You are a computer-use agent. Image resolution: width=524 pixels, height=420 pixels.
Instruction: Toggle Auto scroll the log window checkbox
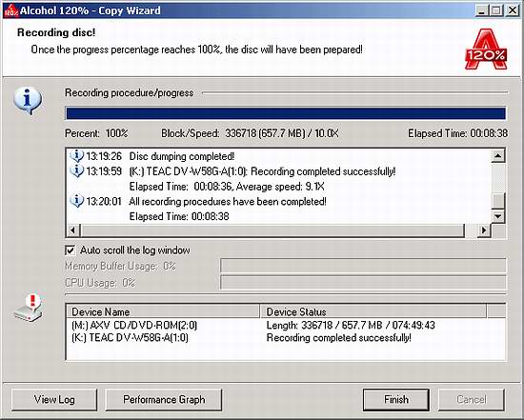pyautogui.click(x=70, y=250)
